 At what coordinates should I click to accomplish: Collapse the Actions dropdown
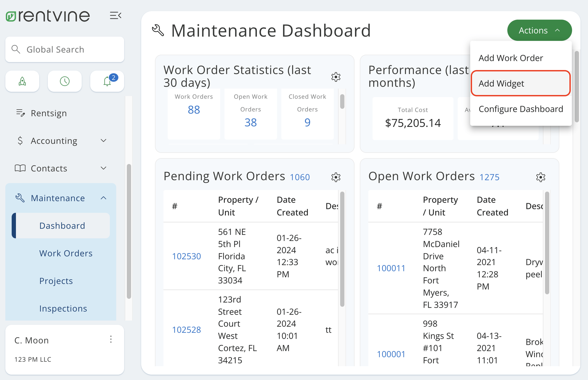539,30
